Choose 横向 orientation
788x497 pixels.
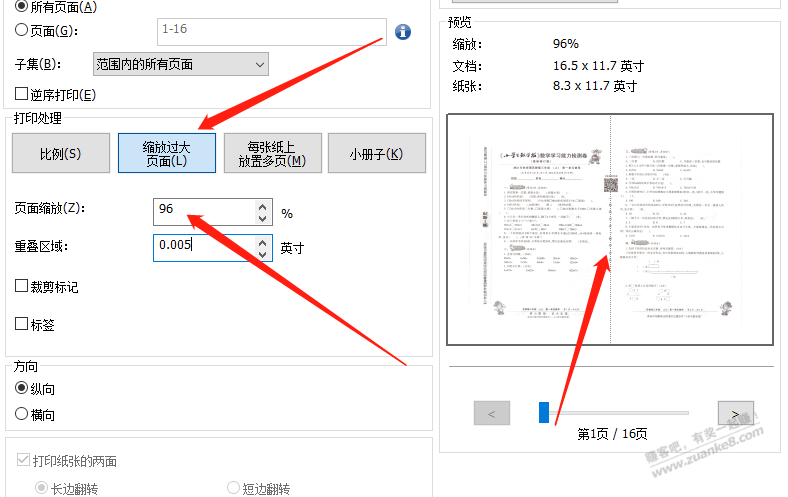coord(22,414)
